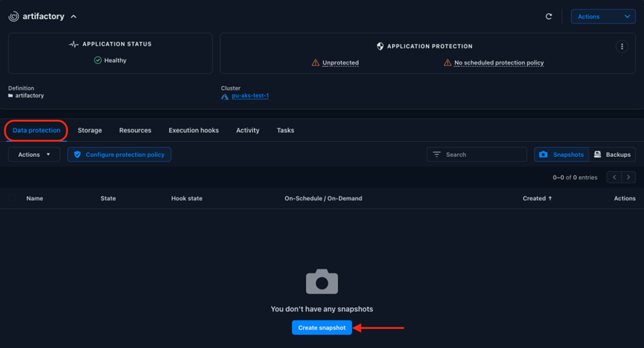Focus the Search input field

476,155
